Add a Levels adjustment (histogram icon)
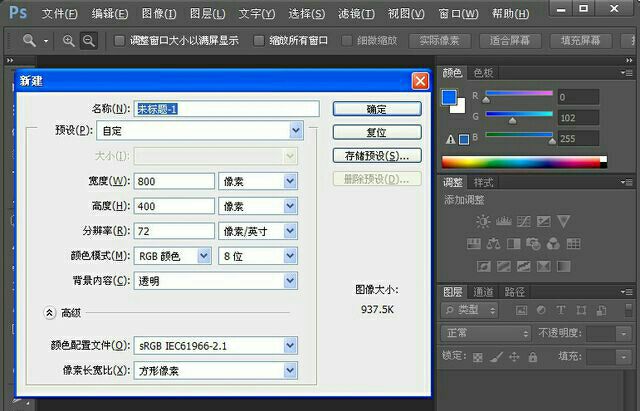 tap(505, 221)
